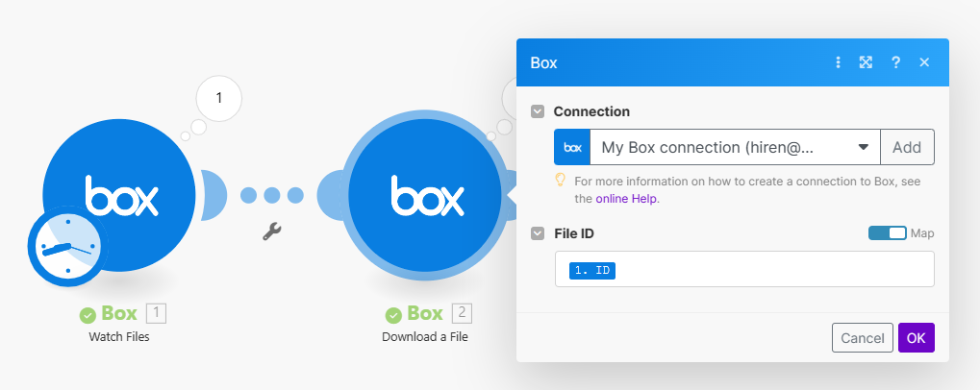Image resolution: width=980 pixels, height=390 pixels.
Task: Open the bubble showing 1 above Watch Files
Action: pyautogui.click(x=218, y=99)
